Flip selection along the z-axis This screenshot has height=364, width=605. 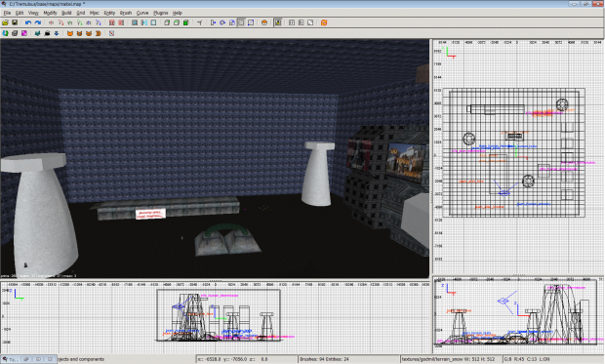click(89, 22)
